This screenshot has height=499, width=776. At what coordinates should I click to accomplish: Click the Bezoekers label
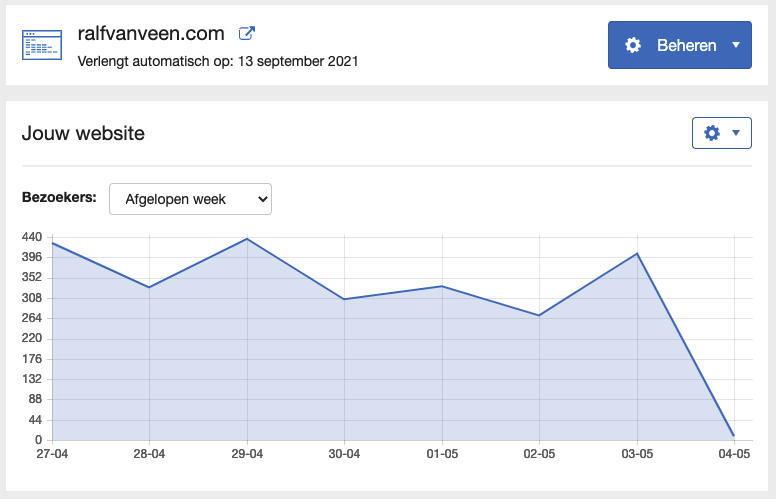coord(59,198)
